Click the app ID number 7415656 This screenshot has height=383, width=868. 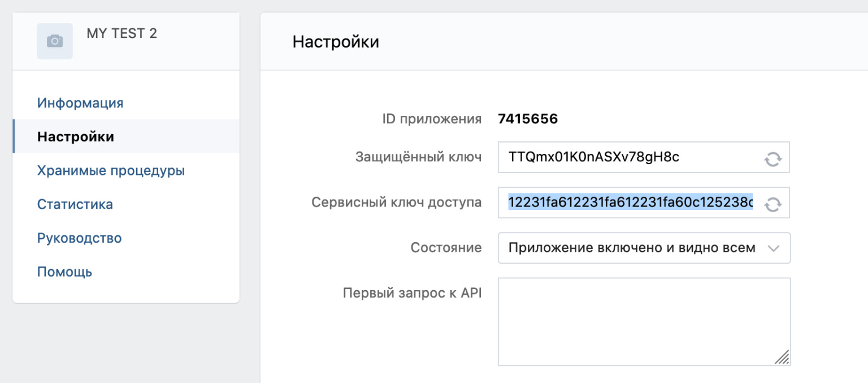pyautogui.click(x=528, y=119)
